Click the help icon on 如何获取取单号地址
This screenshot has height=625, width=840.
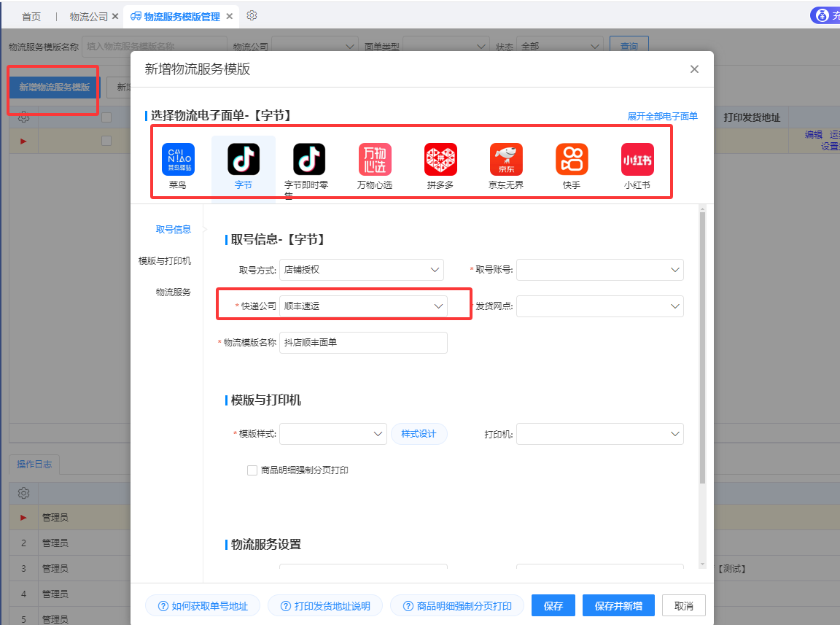(163, 606)
